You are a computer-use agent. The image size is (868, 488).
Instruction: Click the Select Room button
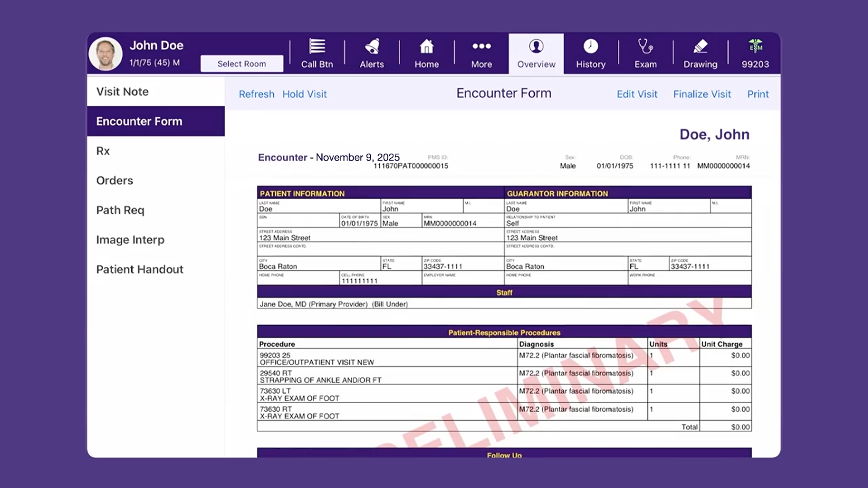tap(242, 63)
